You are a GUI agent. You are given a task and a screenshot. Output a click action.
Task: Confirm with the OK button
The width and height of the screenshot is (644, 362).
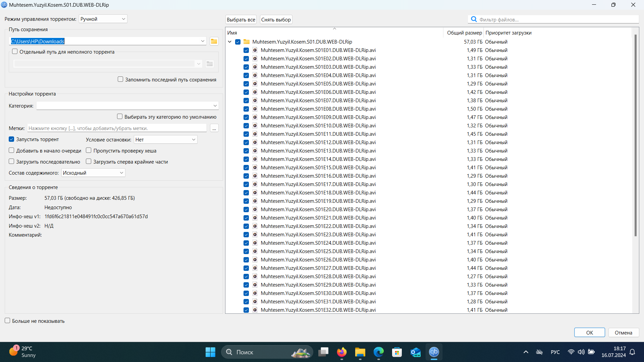click(589, 333)
